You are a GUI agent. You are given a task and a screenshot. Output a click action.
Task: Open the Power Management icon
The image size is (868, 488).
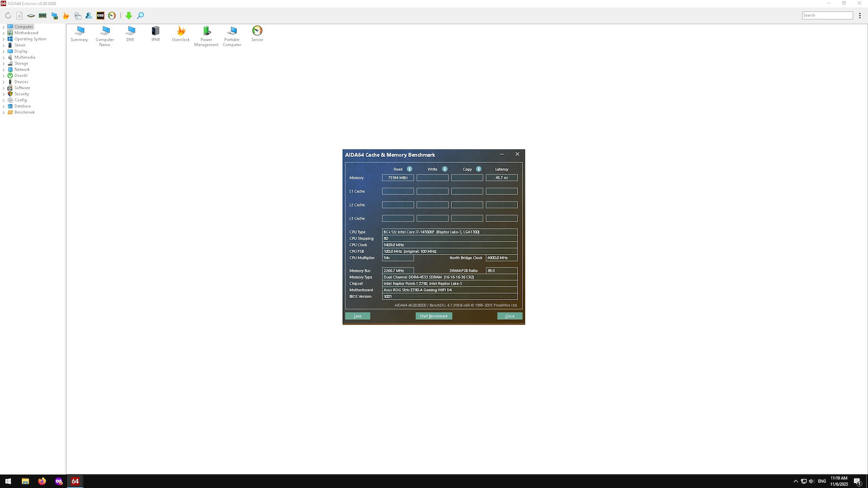(206, 36)
